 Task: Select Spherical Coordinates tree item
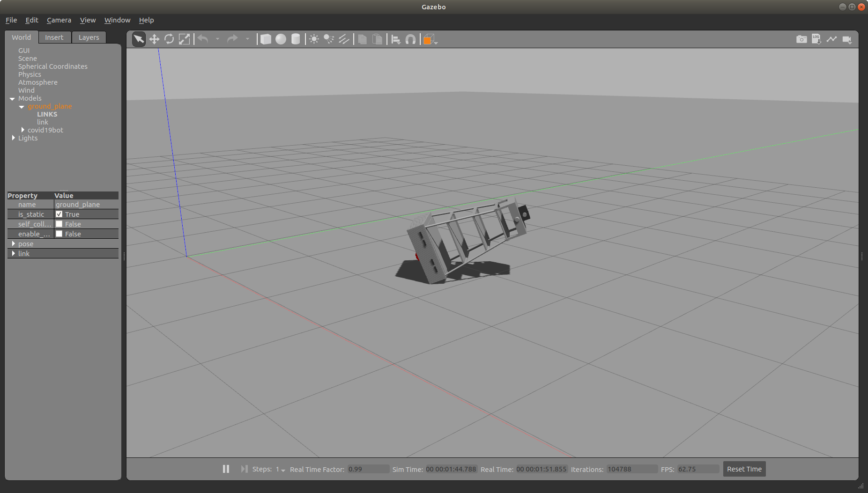[53, 66]
